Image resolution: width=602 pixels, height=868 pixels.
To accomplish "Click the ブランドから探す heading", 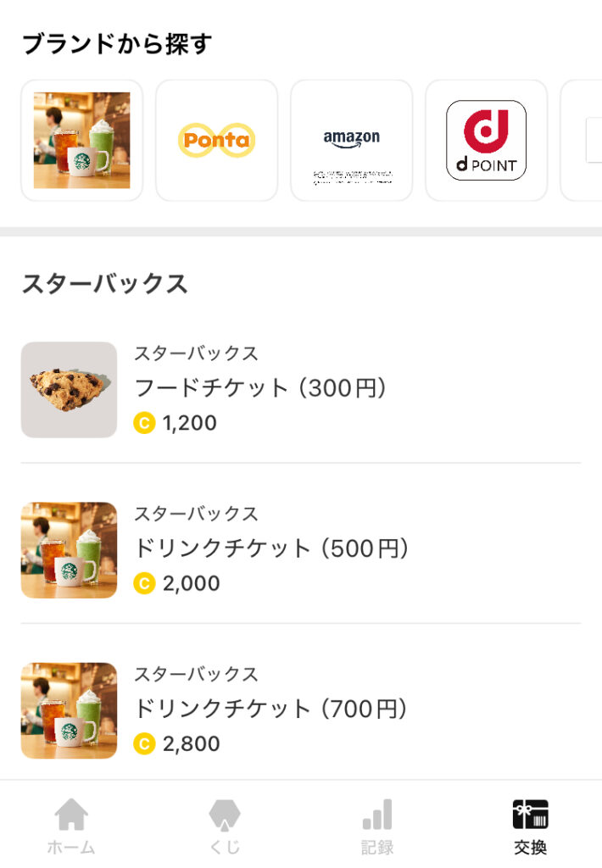I will tap(116, 44).
